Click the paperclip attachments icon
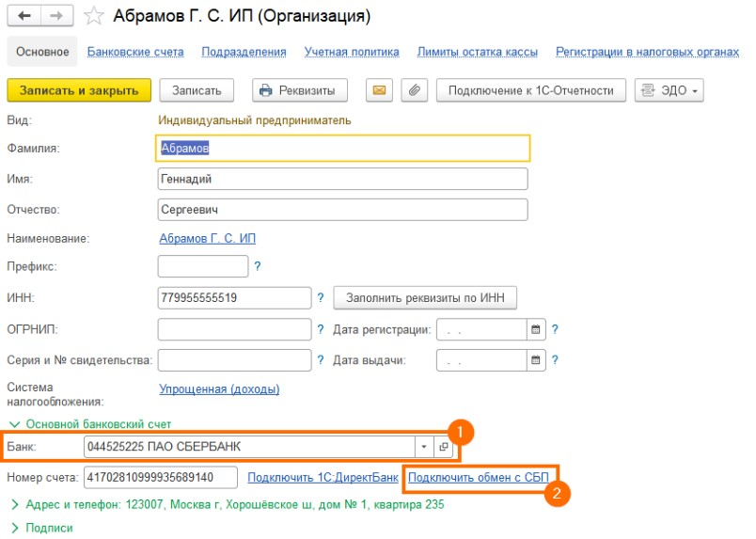This screenshot has height=539, width=756. (x=414, y=90)
